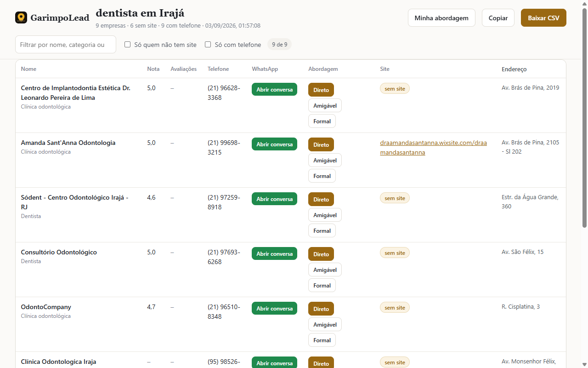Click the Nota column header

[153, 69]
